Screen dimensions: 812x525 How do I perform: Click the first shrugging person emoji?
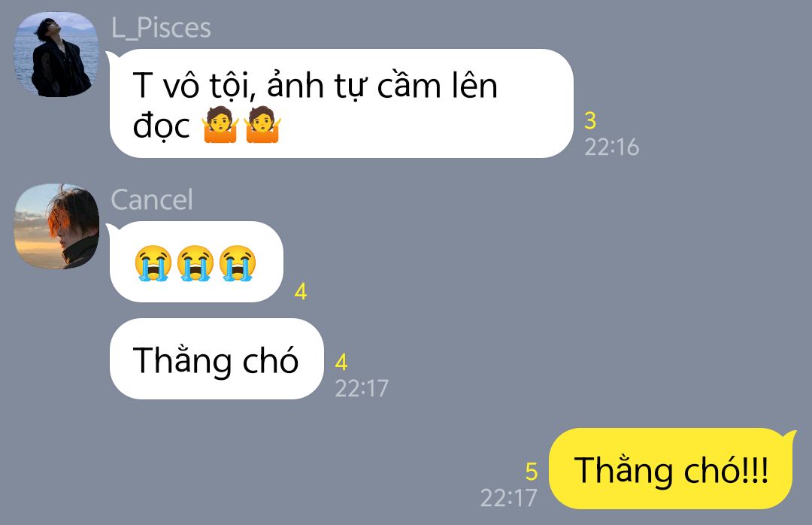220,125
